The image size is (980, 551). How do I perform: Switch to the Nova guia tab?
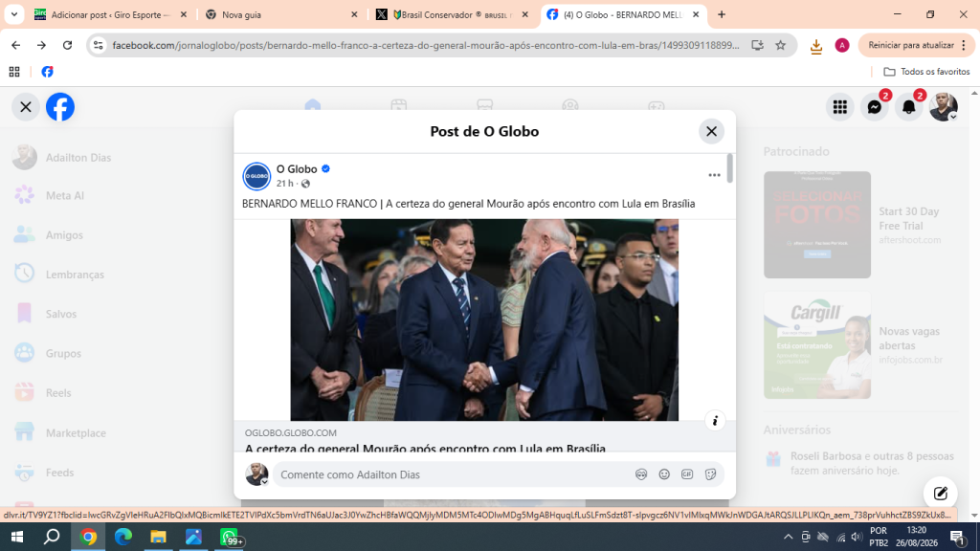coord(281,14)
